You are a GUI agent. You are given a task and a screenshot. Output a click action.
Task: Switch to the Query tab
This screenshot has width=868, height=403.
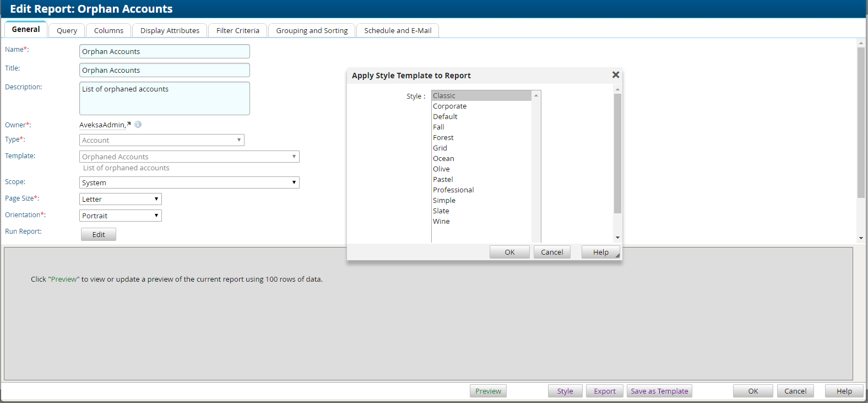click(67, 30)
